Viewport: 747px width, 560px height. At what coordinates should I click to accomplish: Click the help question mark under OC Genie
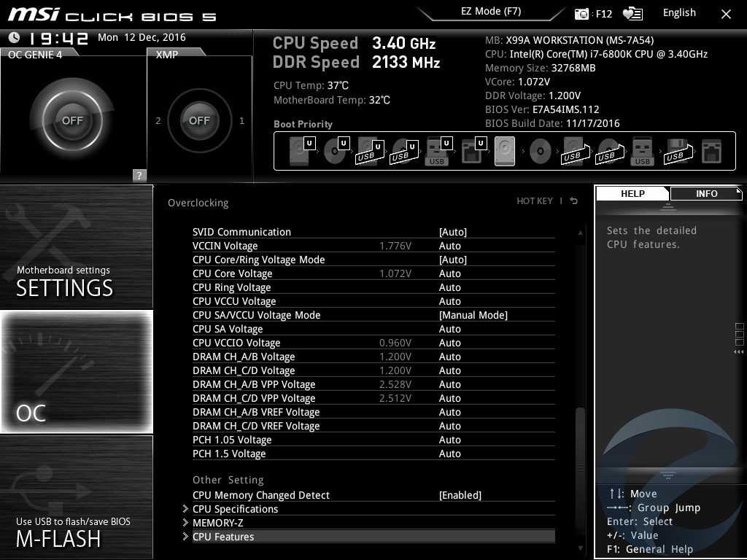(139, 175)
